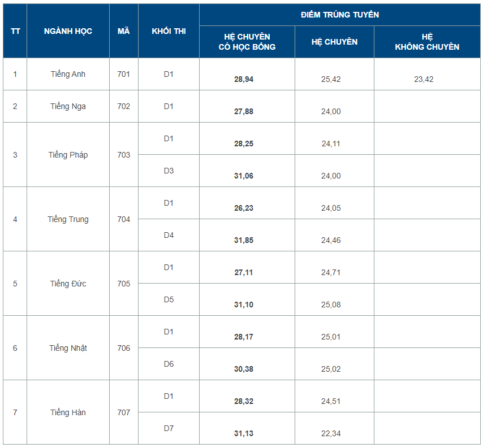483x448 pixels.
Task: Select the Tiếng Đức major cell
Action: click(x=68, y=284)
